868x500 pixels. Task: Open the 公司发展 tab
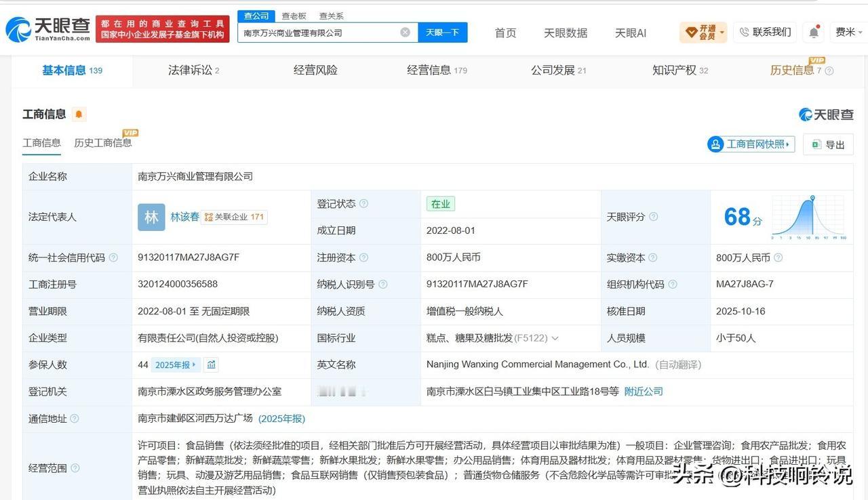click(x=558, y=70)
